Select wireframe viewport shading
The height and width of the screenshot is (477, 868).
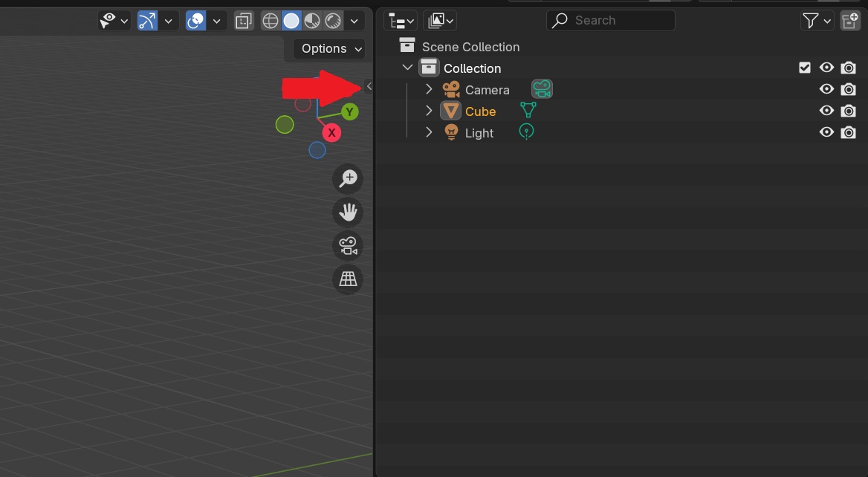(271, 21)
